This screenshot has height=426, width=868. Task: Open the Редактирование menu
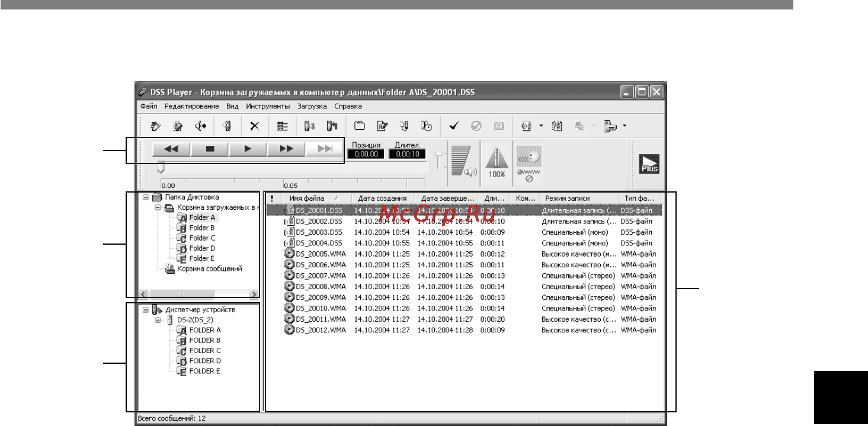click(192, 107)
